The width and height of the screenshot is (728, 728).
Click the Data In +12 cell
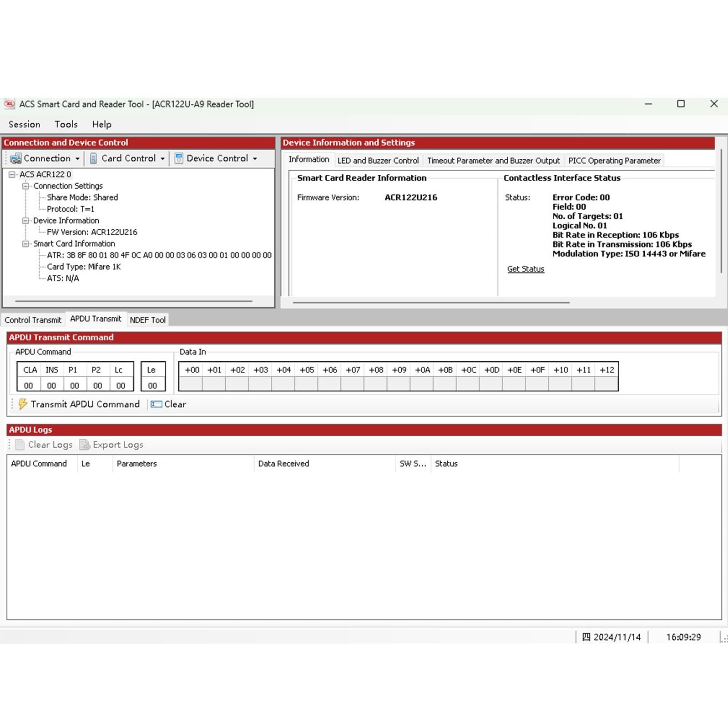coord(606,384)
